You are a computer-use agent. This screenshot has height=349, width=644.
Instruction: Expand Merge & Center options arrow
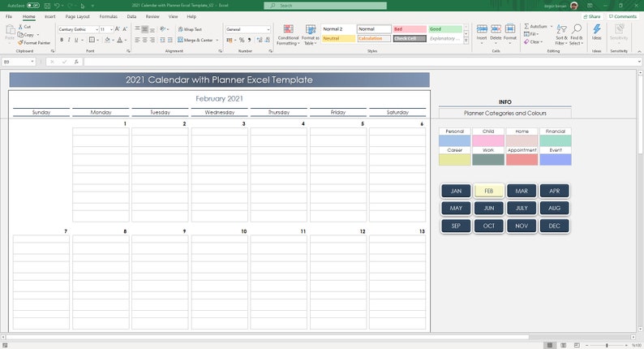tap(217, 41)
